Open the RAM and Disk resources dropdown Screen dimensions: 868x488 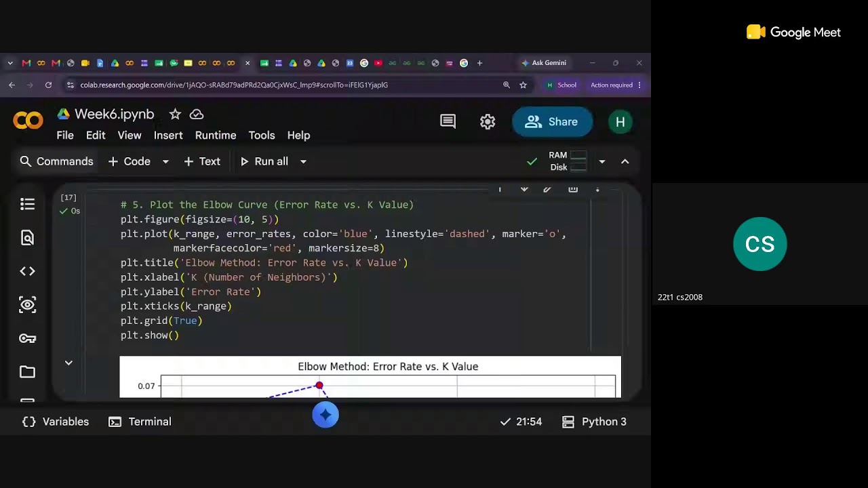pos(601,161)
